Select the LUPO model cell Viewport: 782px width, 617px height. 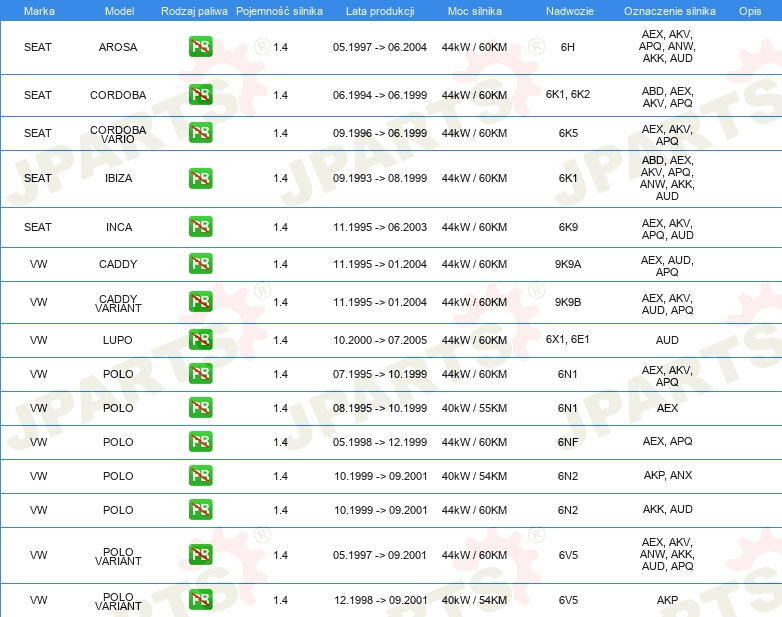[x=118, y=340]
